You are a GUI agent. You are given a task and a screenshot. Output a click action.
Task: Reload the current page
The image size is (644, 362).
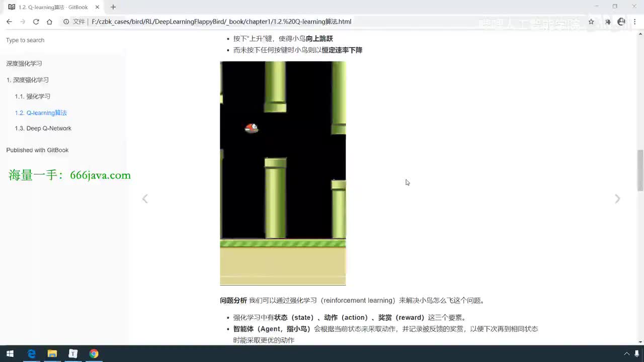click(x=36, y=22)
